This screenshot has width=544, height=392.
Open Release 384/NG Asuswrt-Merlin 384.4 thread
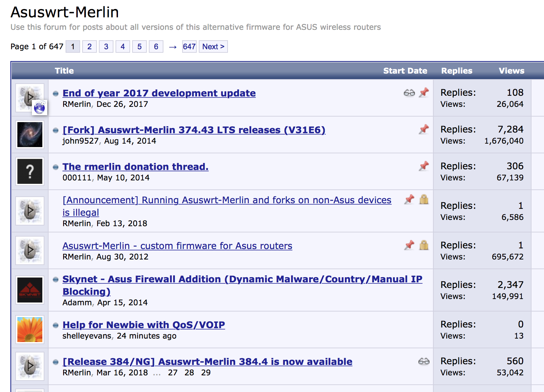(x=207, y=361)
